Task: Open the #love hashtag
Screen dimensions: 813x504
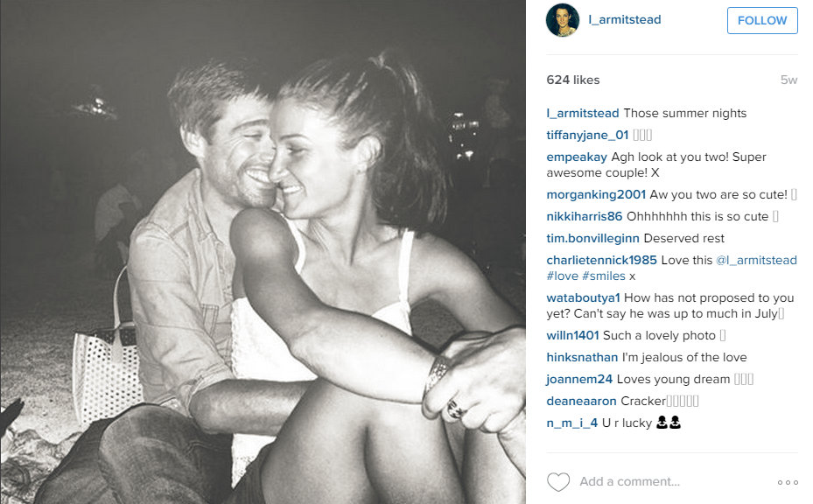Action: coord(563,276)
